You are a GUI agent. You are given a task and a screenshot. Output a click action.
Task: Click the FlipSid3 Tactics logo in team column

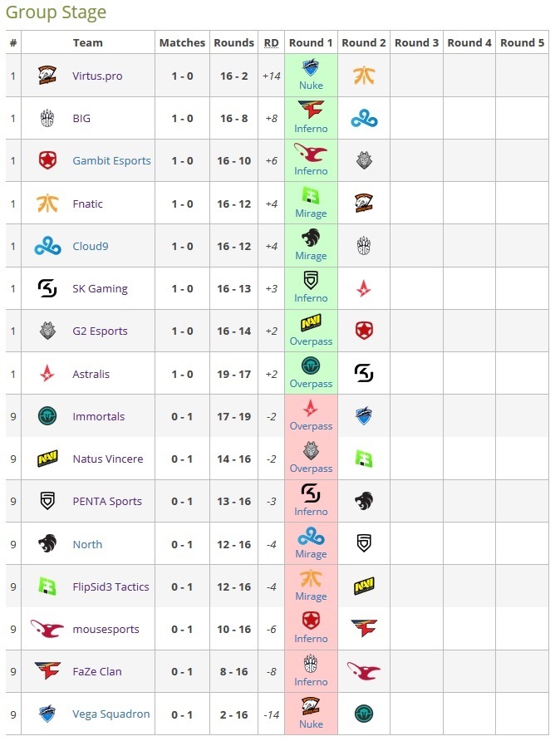pos(47,586)
